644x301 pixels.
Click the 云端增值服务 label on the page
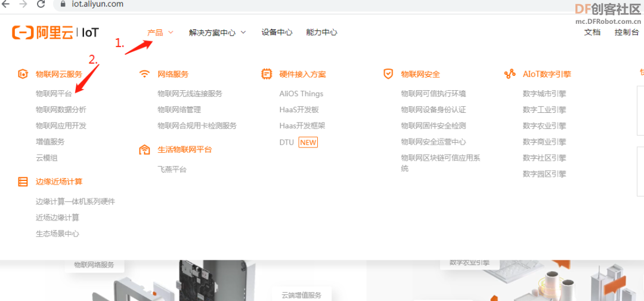302,295
